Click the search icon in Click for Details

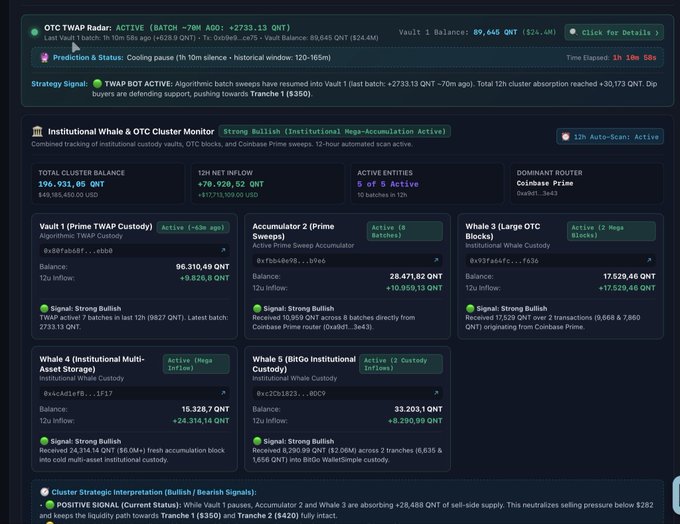(573, 32)
